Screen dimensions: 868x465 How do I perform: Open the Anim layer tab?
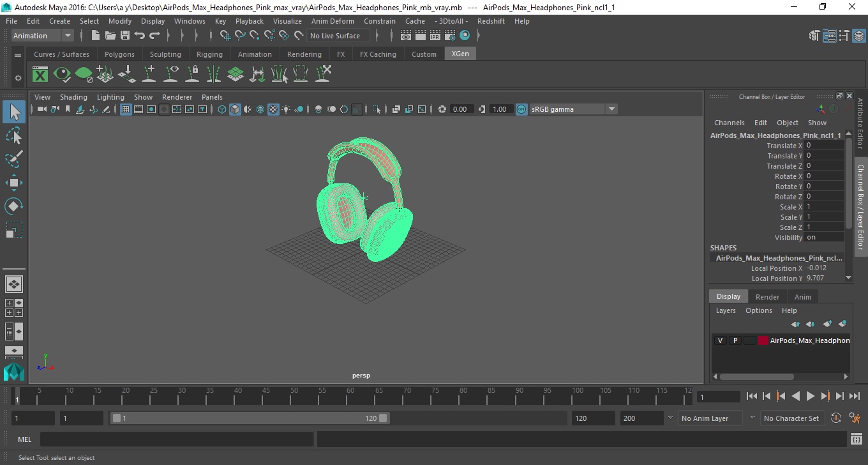coord(802,297)
